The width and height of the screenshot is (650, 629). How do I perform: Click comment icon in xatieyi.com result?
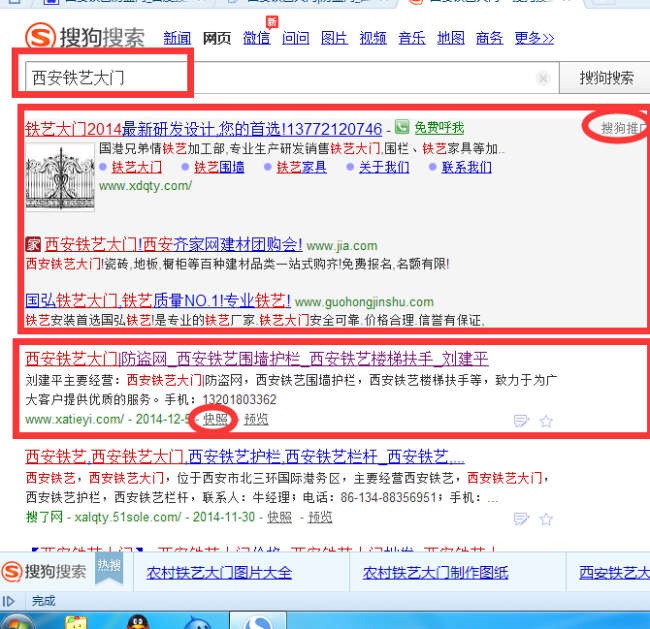click(x=521, y=421)
